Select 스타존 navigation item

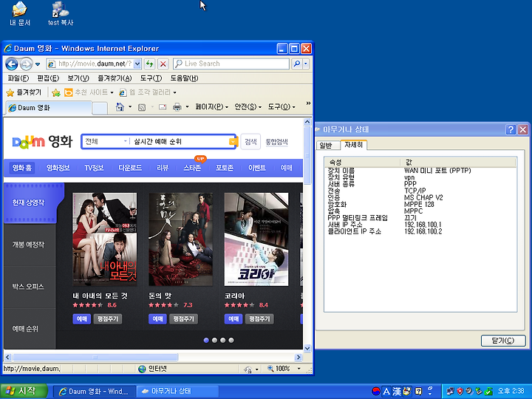click(192, 168)
